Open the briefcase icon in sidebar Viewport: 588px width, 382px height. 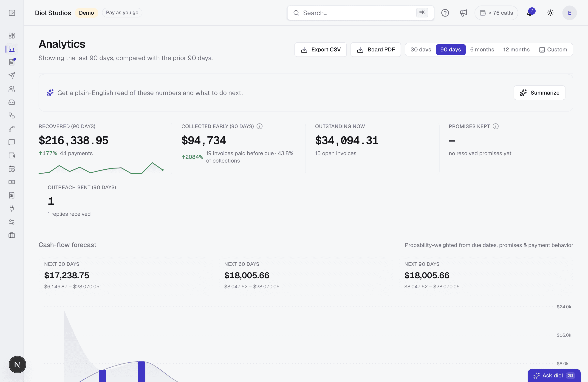(12, 235)
